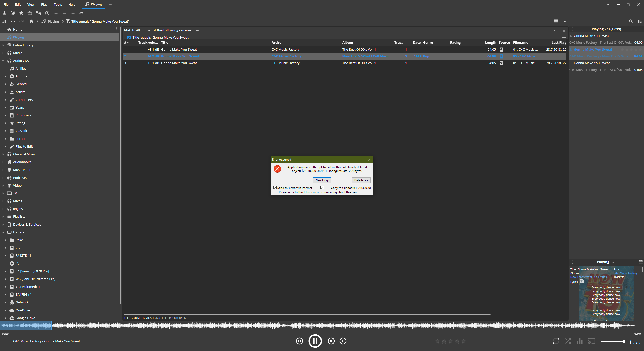Open the search magnifier icon
The width and height of the screenshot is (644, 351).
[631, 21]
